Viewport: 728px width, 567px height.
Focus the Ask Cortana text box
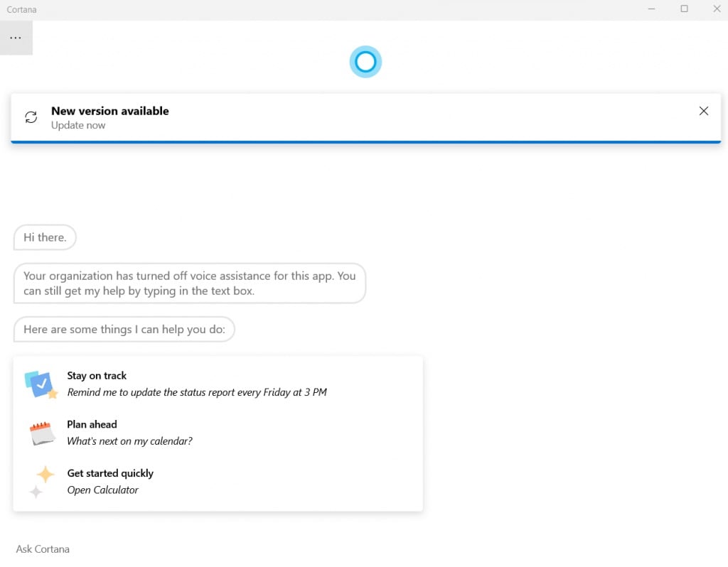(213, 549)
